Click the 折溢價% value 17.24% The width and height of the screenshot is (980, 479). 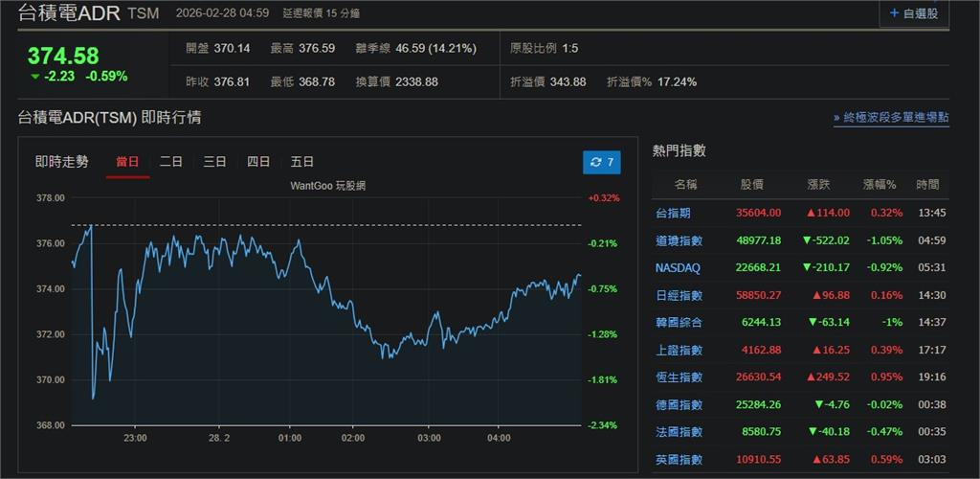tap(677, 82)
